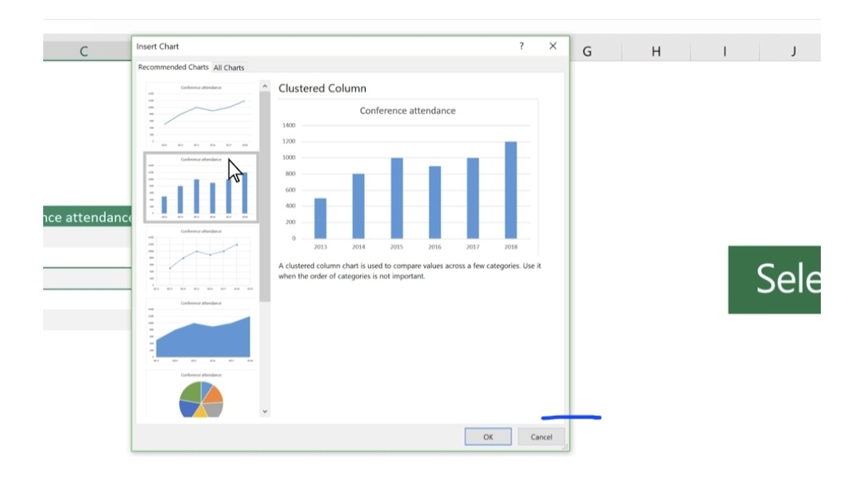
Task: Choose the area chart thumbnail
Action: pyautogui.click(x=201, y=331)
